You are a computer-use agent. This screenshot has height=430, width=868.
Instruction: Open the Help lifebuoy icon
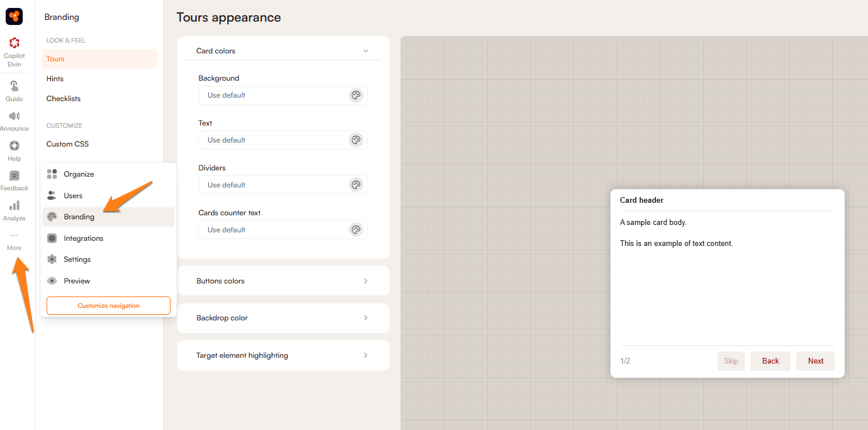(x=14, y=146)
